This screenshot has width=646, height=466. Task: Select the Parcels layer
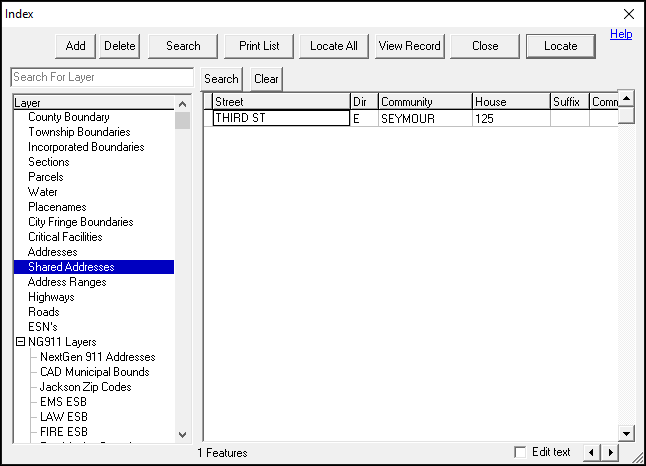pos(46,177)
